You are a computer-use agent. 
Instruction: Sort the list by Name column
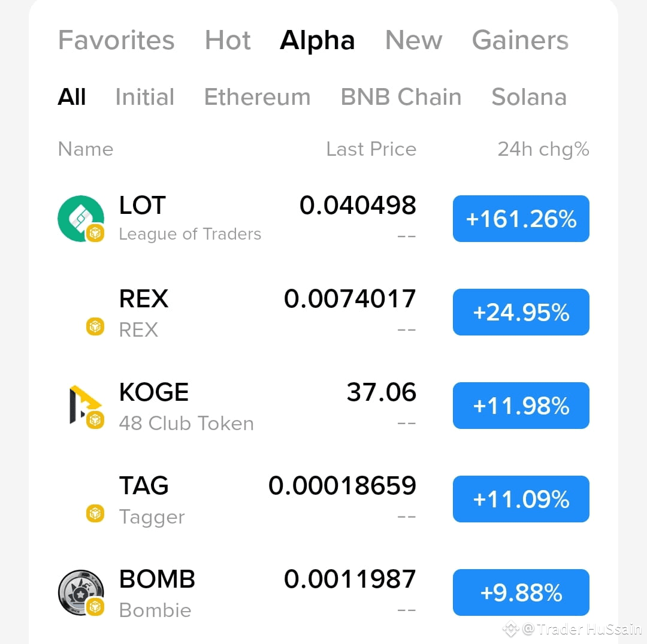coord(85,149)
